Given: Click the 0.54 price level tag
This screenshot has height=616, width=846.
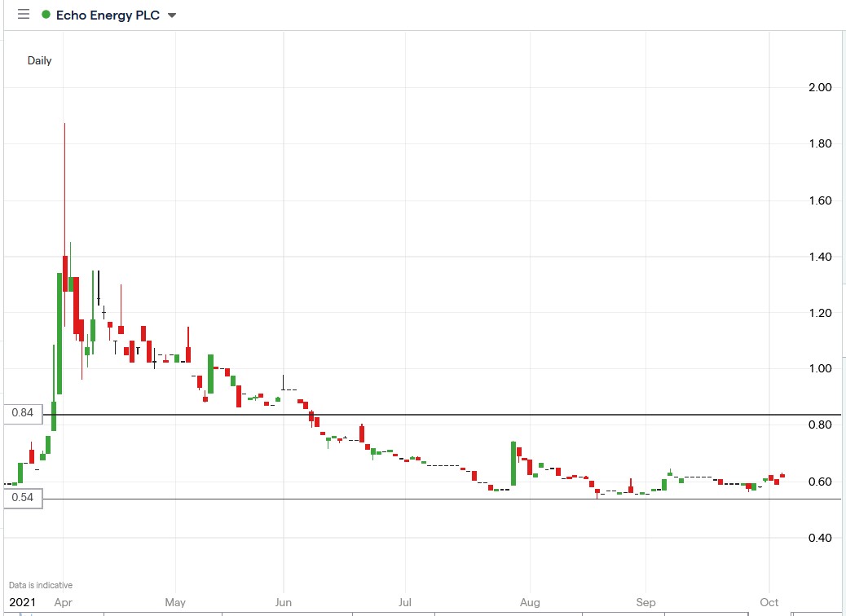Looking at the screenshot, I should (21, 498).
